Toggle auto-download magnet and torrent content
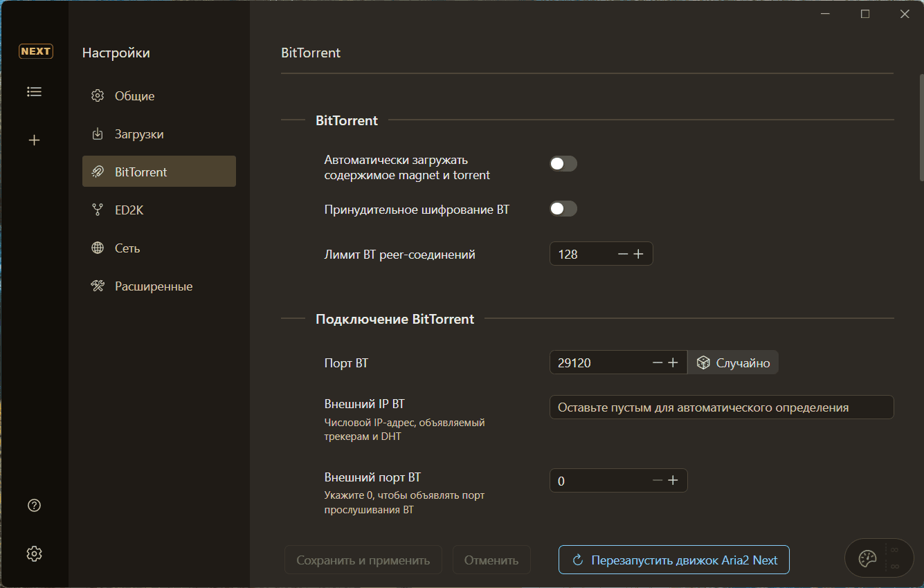This screenshot has width=924, height=588. click(563, 164)
